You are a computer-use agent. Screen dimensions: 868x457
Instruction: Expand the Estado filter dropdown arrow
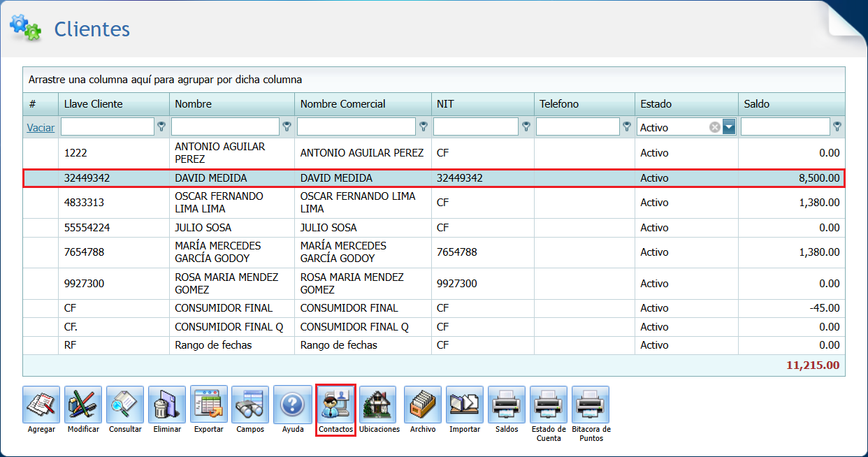click(x=729, y=127)
